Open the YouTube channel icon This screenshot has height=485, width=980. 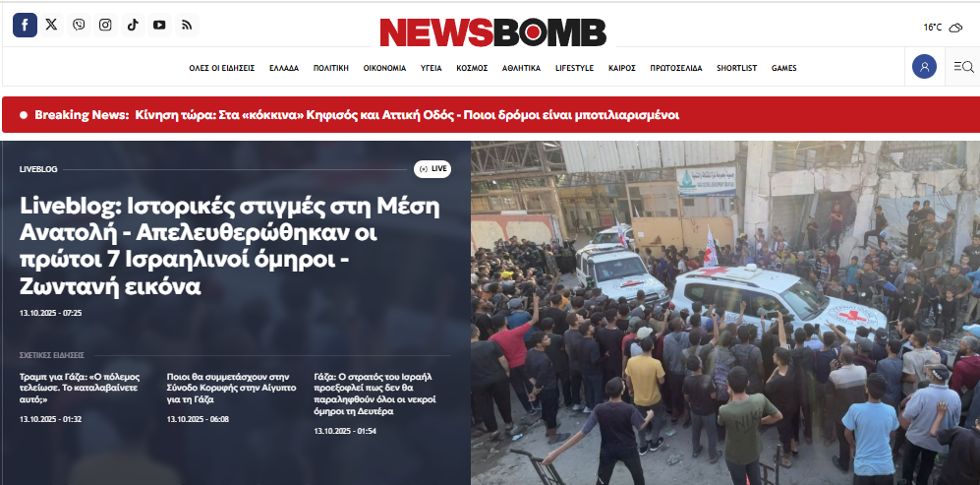tap(159, 25)
